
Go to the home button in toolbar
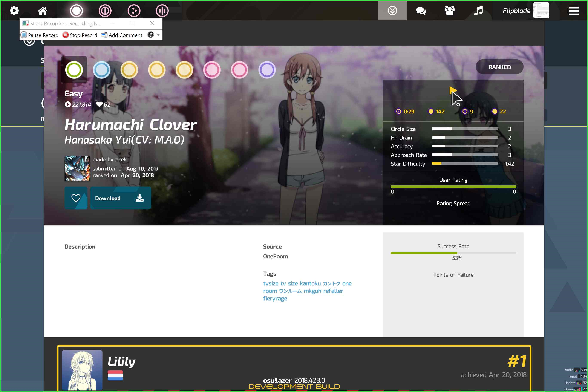coord(43,11)
